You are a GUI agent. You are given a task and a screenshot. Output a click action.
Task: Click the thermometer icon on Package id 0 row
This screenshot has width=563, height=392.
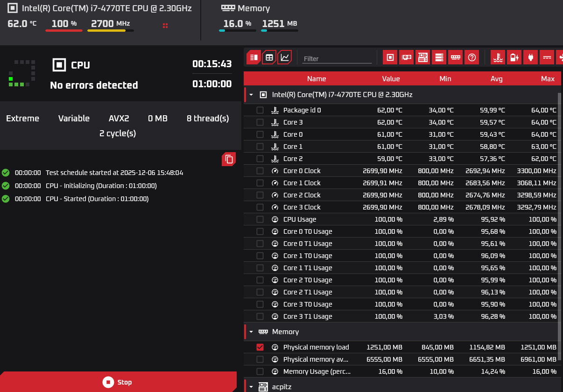coord(275,110)
